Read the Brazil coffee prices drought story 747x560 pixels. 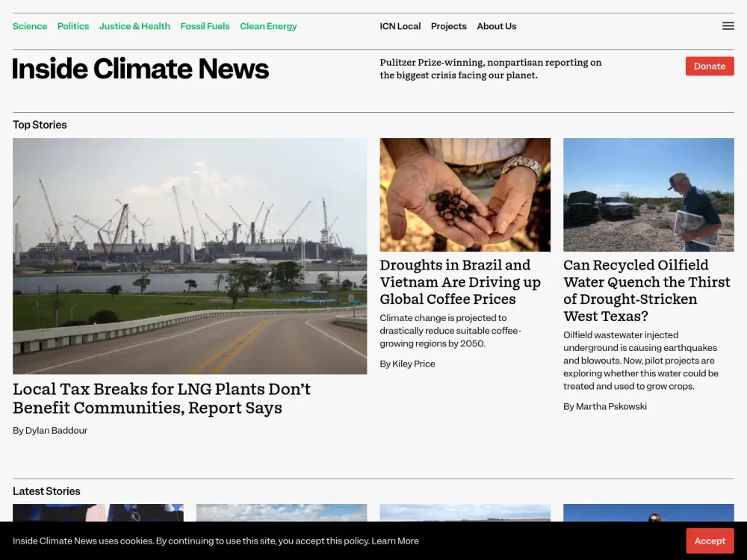tap(459, 281)
